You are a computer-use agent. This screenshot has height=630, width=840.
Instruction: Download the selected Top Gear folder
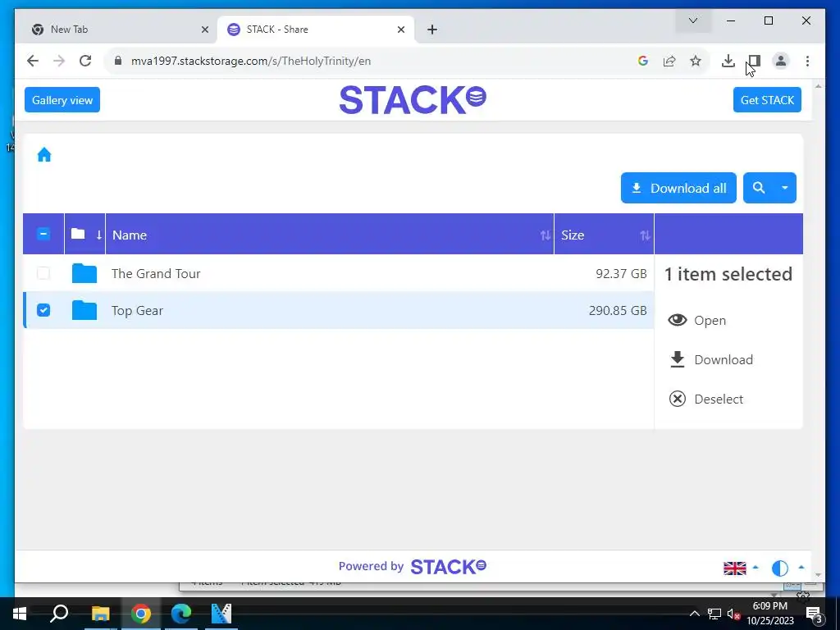[711, 359]
